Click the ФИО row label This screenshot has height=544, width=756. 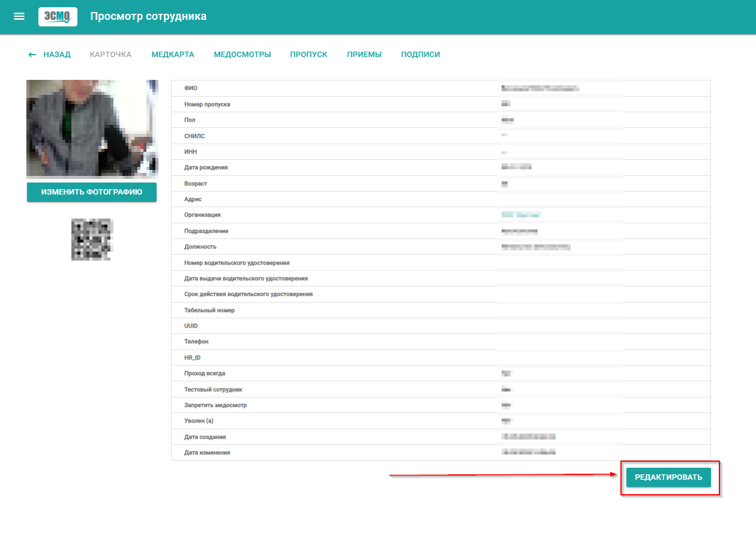pyautogui.click(x=191, y=88)
